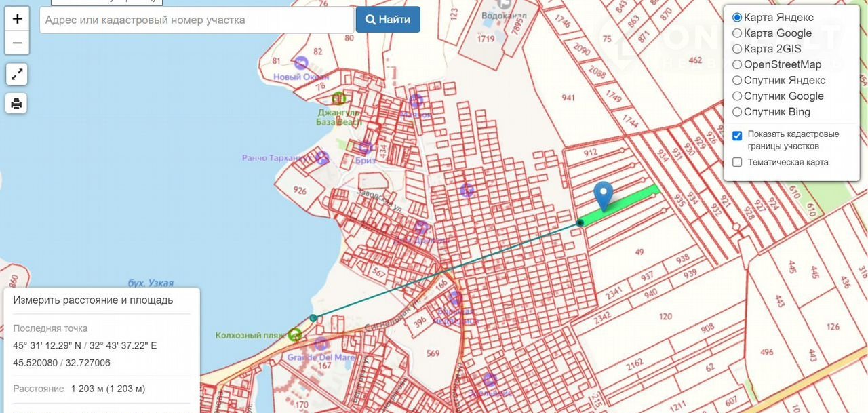This screenshot has width=868, height=413.
Task: Select Спутник Яндекс satellite view
Action: tap(737, 81)
